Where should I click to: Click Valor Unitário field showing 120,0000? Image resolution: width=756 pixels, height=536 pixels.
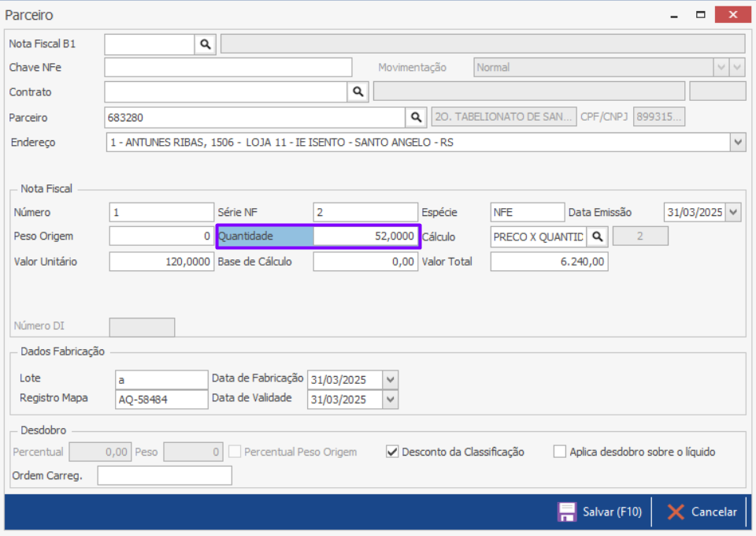(x=161, y=262)
